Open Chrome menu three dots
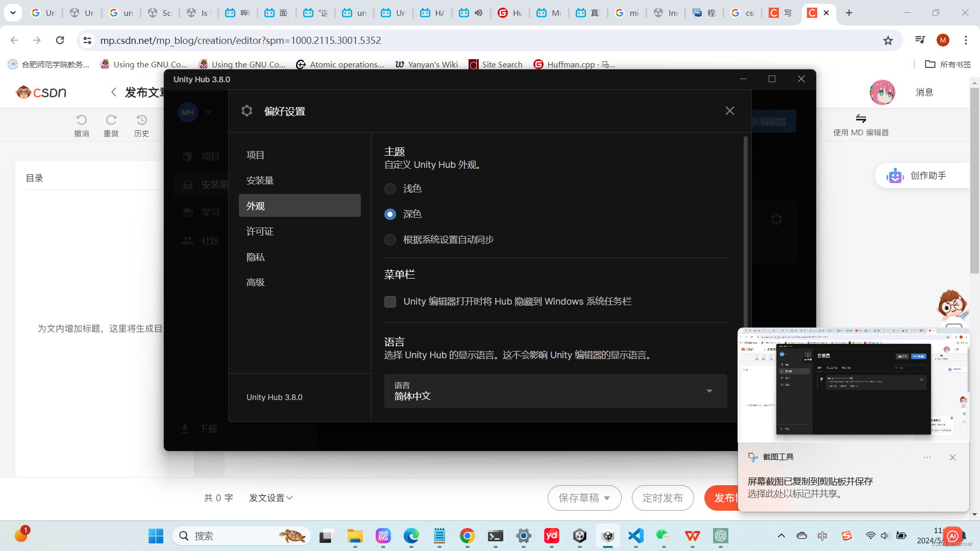The height and width of the screenshot is (551, 980). coord(966,40)
